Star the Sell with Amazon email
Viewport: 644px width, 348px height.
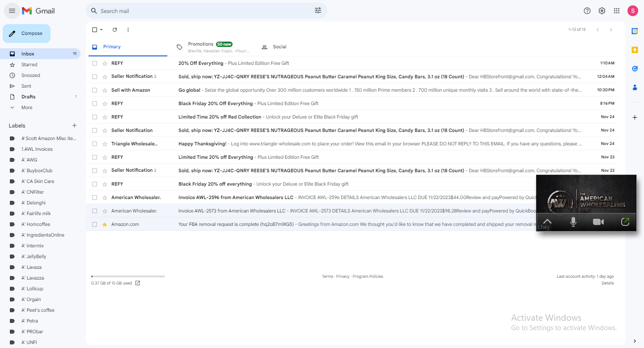tap(105, 90)
